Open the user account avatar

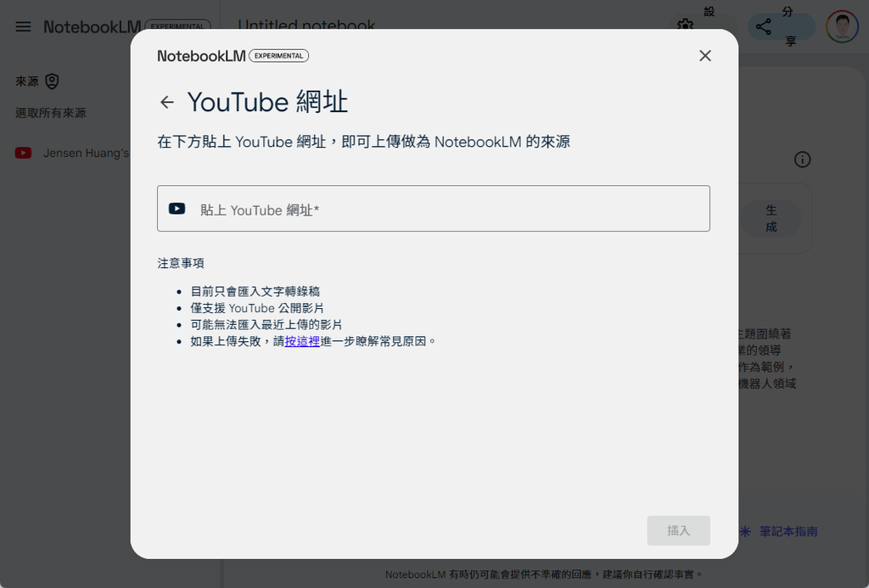click(842, 26)
